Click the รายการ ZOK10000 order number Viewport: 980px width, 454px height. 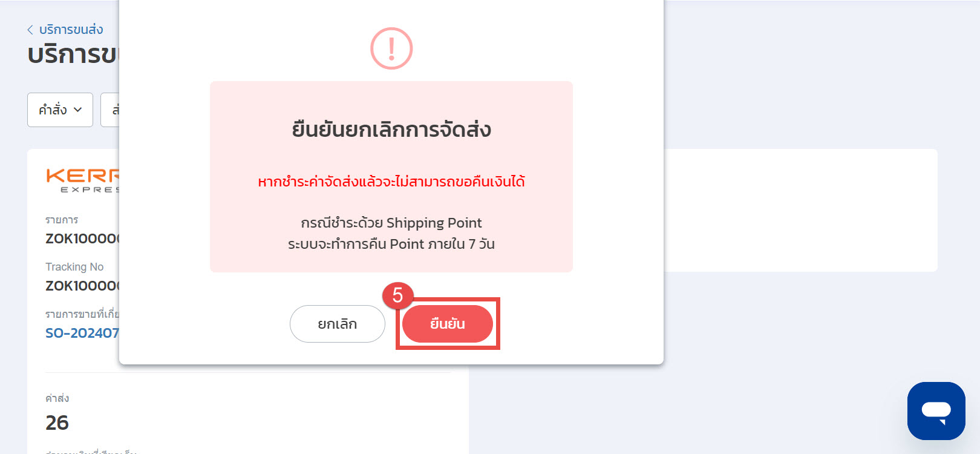pyautogui.click(x=83, y=239)
